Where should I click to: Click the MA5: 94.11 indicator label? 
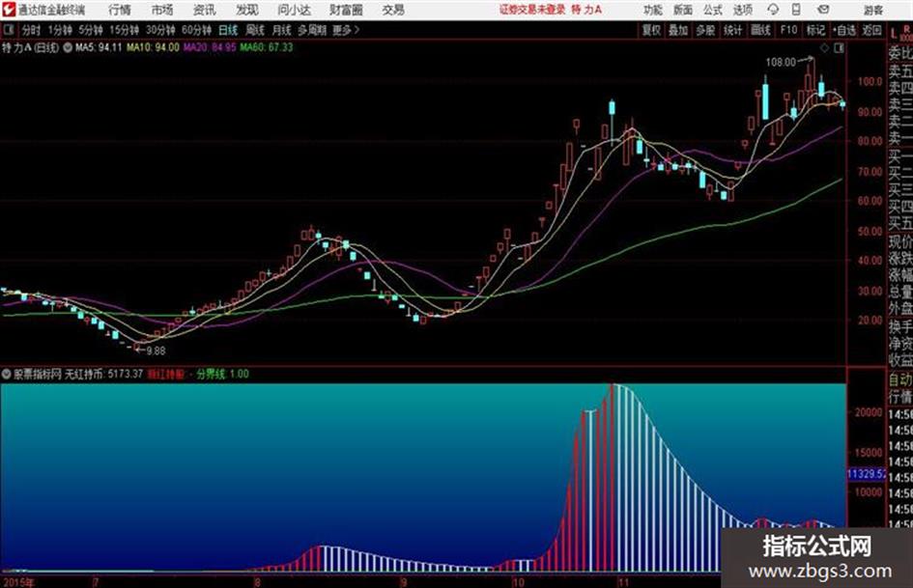point(99,47)
